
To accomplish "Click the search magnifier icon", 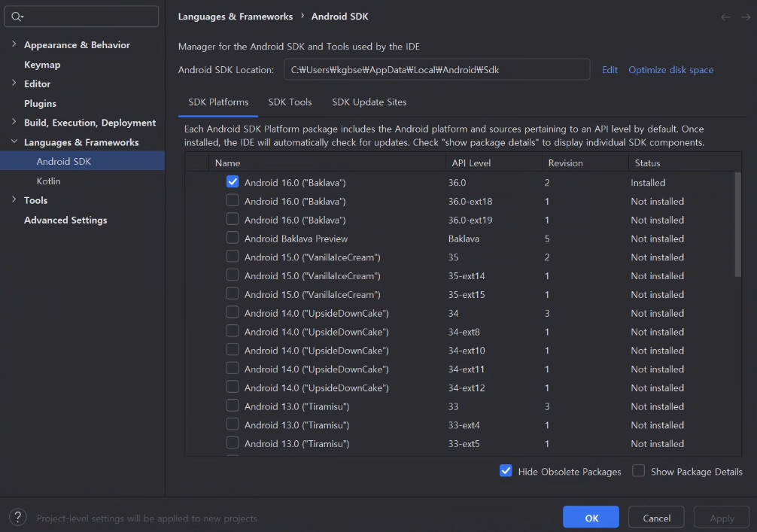I will tap(17, 17).
